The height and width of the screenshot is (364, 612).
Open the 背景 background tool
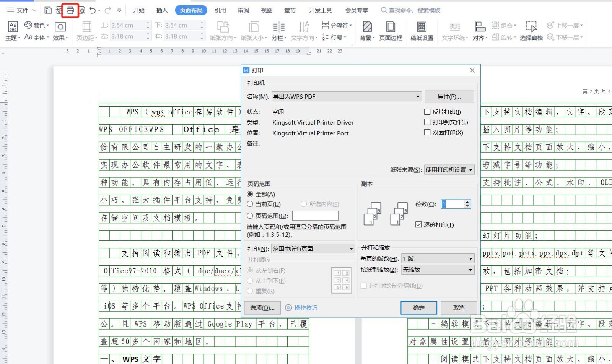click(366, 31)
